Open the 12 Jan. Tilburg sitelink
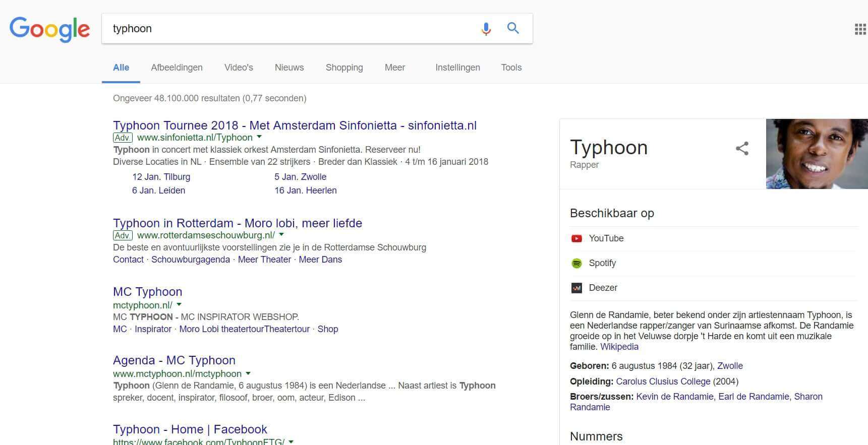 point(161,177)
